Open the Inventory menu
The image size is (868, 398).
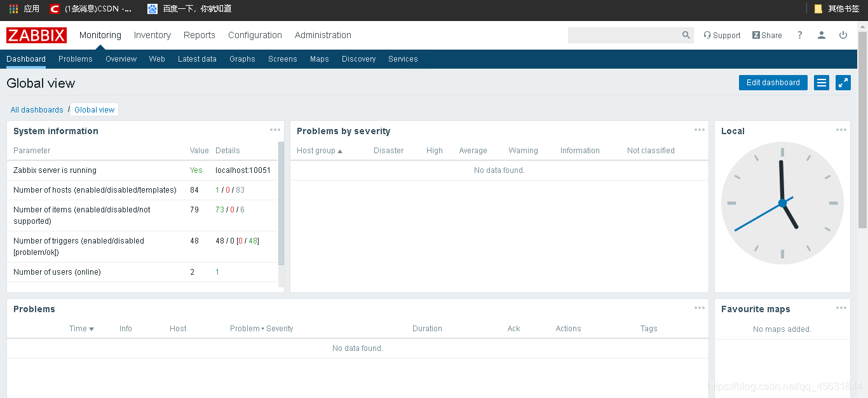[x=153, y=35]
